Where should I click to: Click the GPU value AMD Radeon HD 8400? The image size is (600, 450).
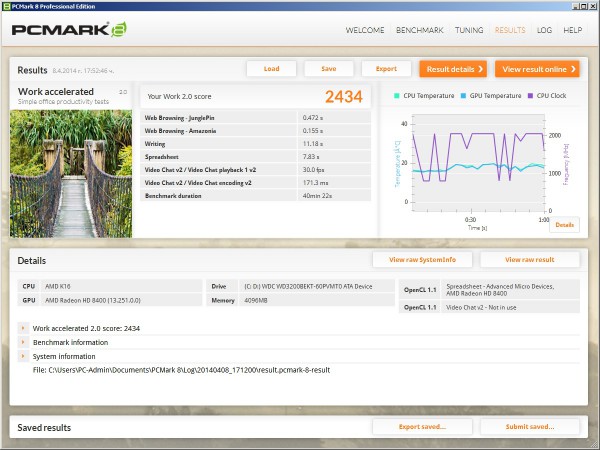pos(93,300)
